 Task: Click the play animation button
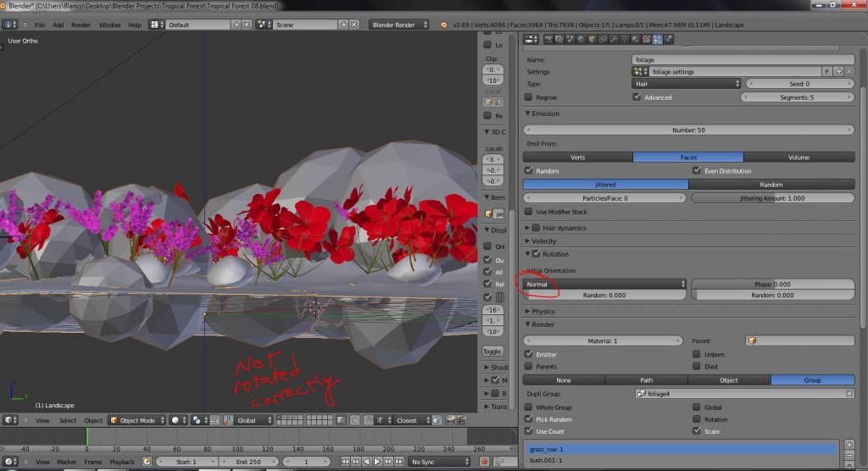click(x=377, y=462)
